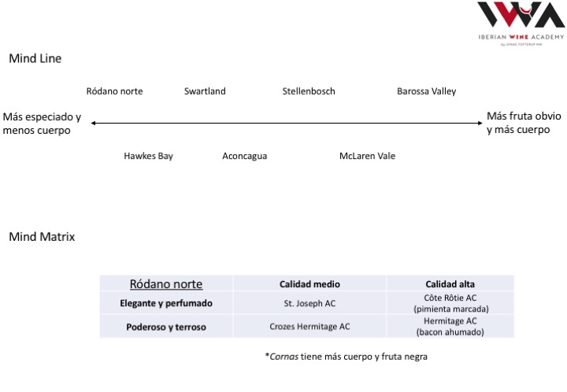
Task: Select the Mind Matrix heading
Action: tap(42, 236)
